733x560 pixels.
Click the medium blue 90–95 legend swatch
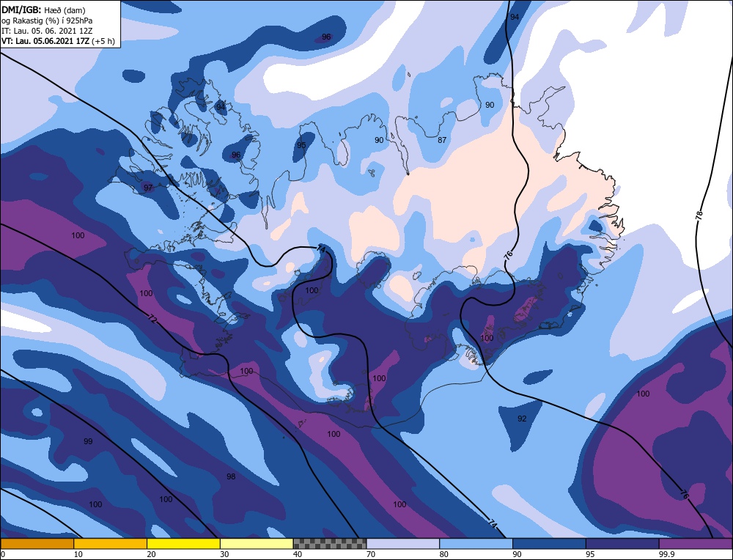pos(549,543)
